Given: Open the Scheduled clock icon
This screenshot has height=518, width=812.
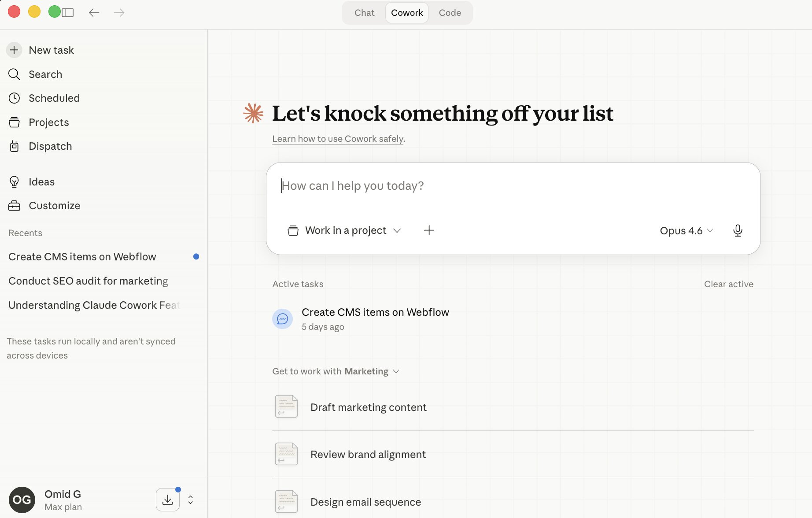Looking at the screenshot, I should click(14, 98).
